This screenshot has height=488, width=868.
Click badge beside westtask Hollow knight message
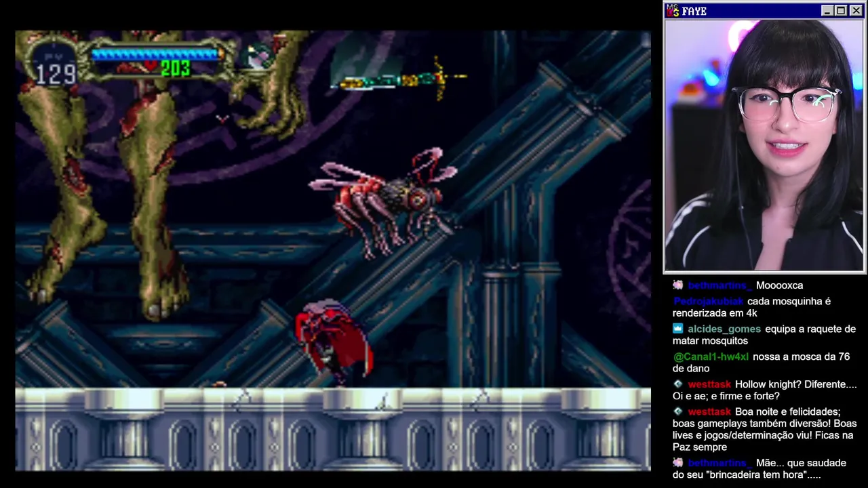pyautogui.click(x=678, y=384)
